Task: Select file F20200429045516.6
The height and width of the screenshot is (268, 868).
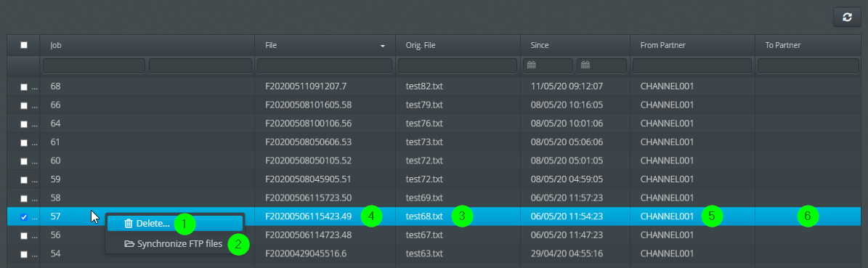Action: coord(306,253)
